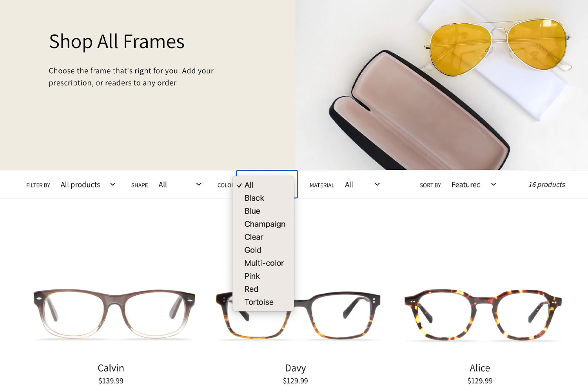The height and width of the screenshot is (392, 588).
Task: Choose Blue from the color options
Action: coord(263,211)
